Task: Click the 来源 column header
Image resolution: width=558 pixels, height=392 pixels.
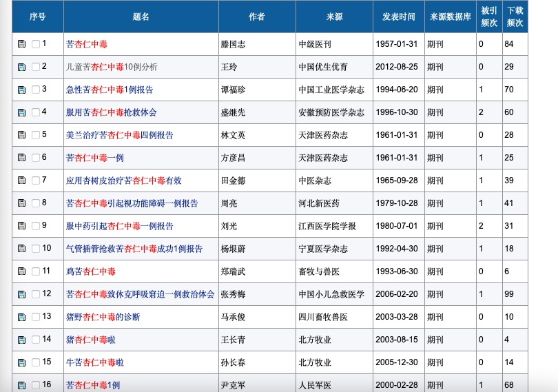Action: pos(334,17)
